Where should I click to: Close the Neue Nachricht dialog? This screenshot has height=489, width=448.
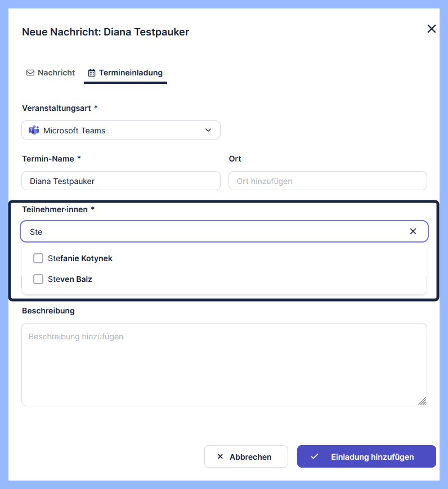432,29
